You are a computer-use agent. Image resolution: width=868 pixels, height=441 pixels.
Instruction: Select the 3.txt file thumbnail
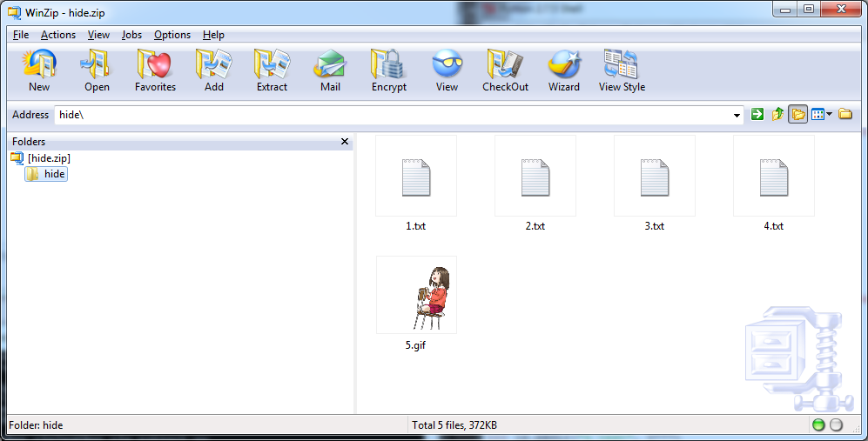click(x=655, y=176)
